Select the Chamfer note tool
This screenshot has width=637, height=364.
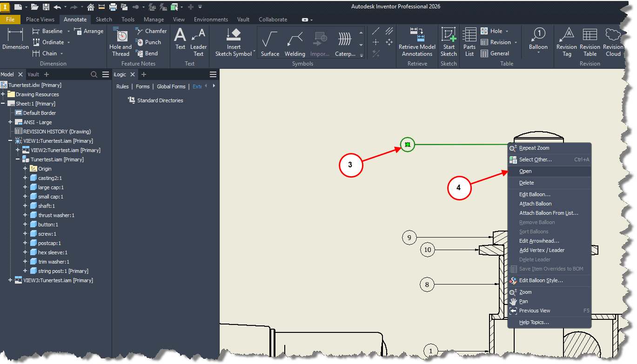(x=151, y=31)
